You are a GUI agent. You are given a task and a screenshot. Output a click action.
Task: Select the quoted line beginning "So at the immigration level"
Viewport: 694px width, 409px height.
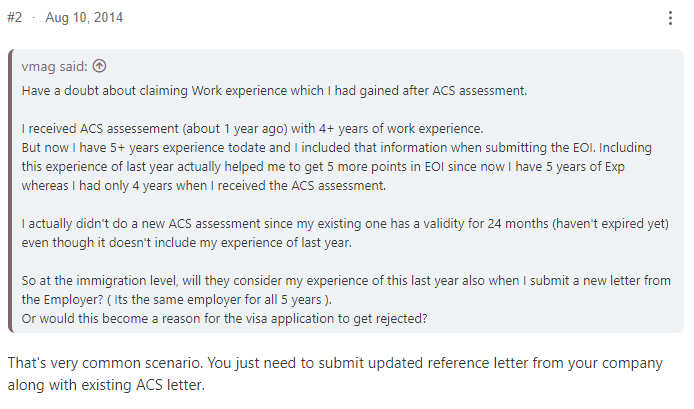pyautogui.click(x=346, y=281)
